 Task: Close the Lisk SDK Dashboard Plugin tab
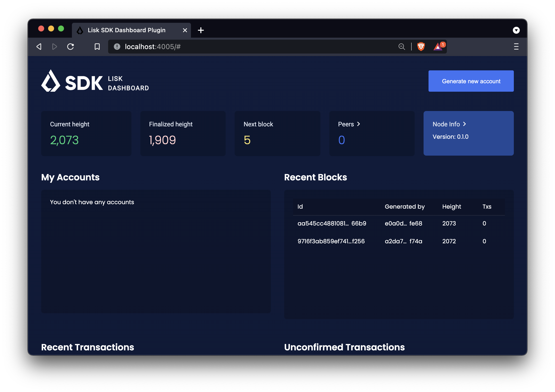pyautogui.click(x=185, y=30)
